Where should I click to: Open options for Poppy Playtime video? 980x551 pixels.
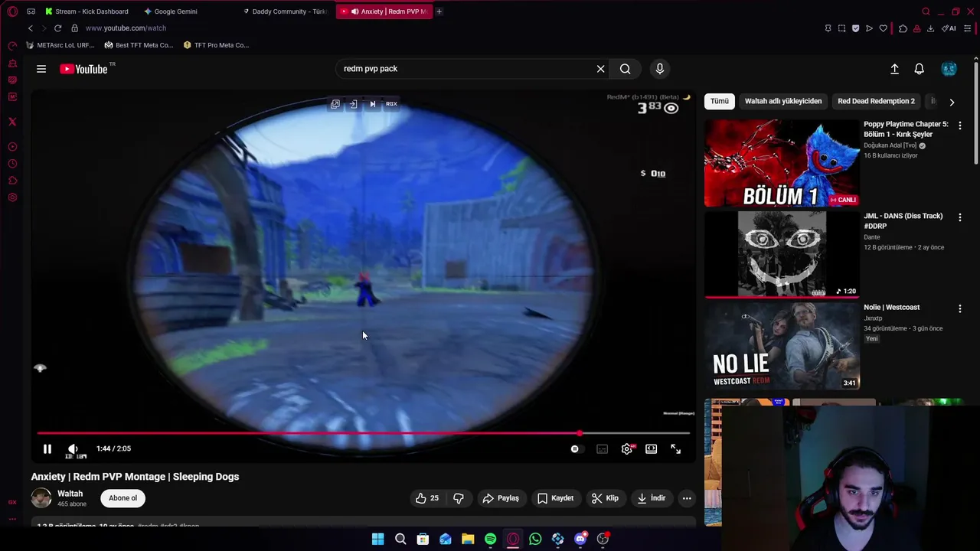[x=960, y=126]
